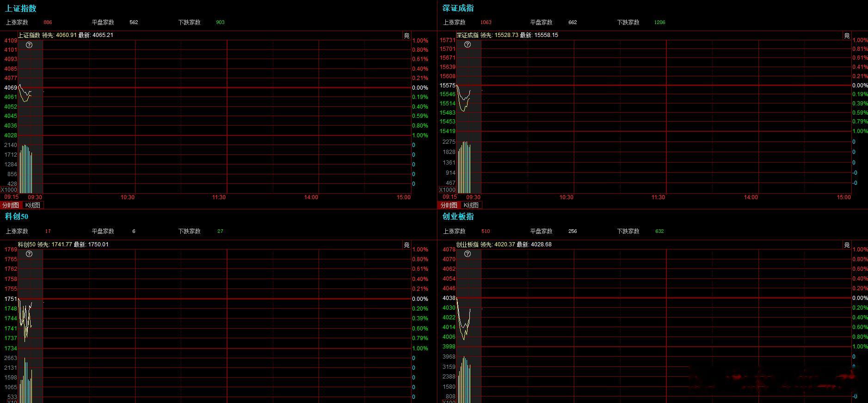Click the 创业板指 上涨家数 value 510
868x403 pixels.
click(486, 231)
